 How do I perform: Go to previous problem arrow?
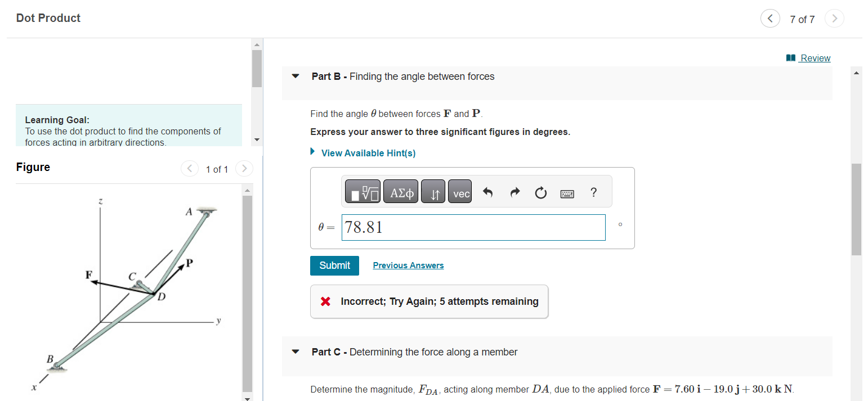(769, 19)
